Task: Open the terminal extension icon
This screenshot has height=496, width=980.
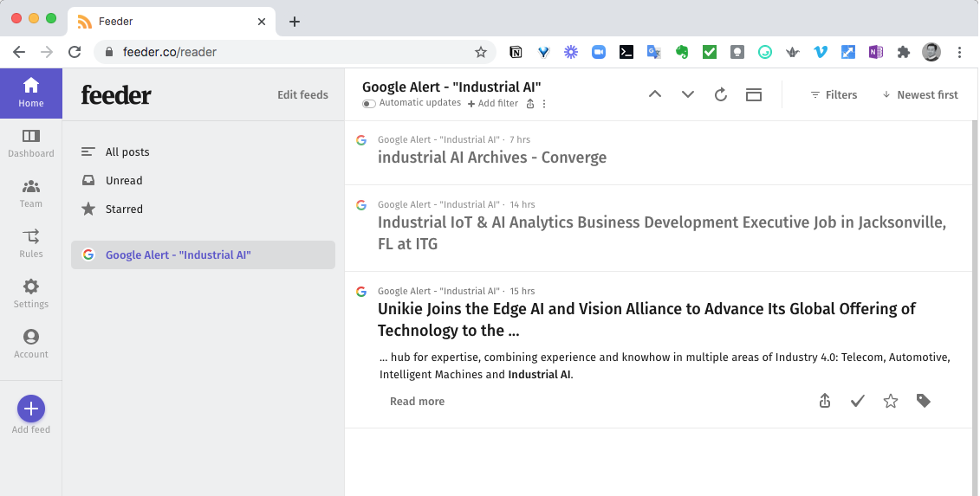Action: pos(626,53)
